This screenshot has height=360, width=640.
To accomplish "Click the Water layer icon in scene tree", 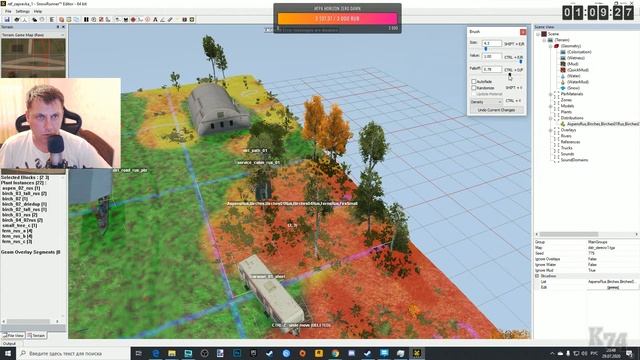I will (x=563, y=76).
